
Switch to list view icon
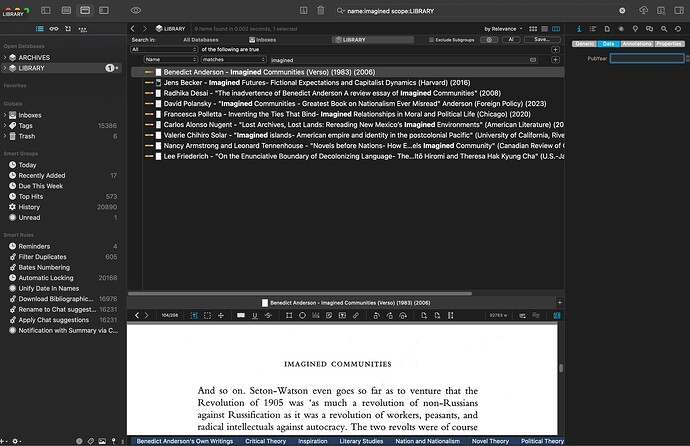pyautogui.click(x=545, y=29)
